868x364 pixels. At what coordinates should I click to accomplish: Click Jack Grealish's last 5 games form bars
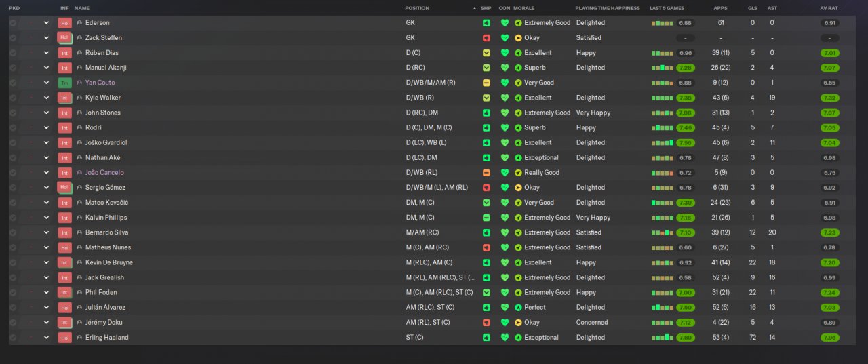(662, 277)
